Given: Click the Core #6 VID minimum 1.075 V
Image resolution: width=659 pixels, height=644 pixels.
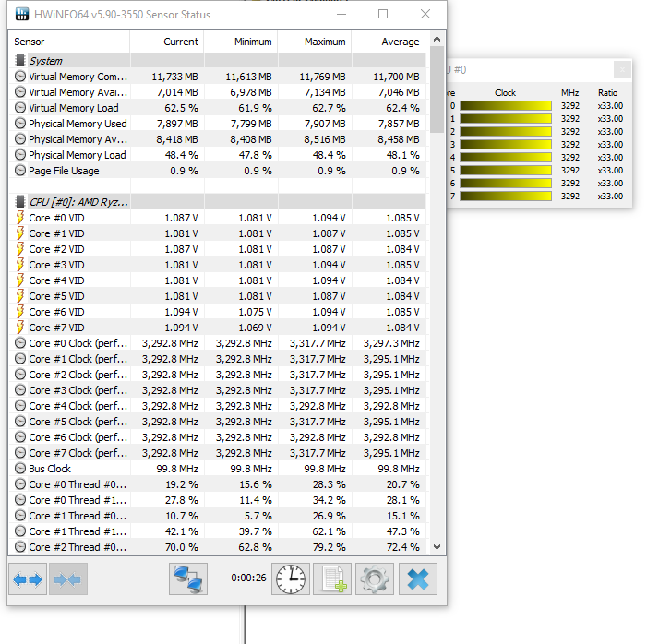Looking at the screenshot, I should 255,312.
